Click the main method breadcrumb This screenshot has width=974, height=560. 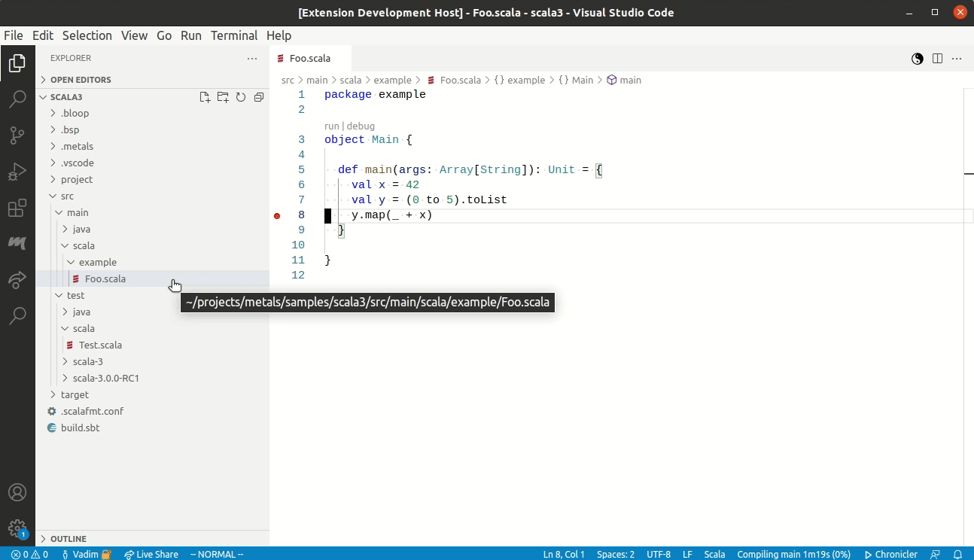pos(624,80)
